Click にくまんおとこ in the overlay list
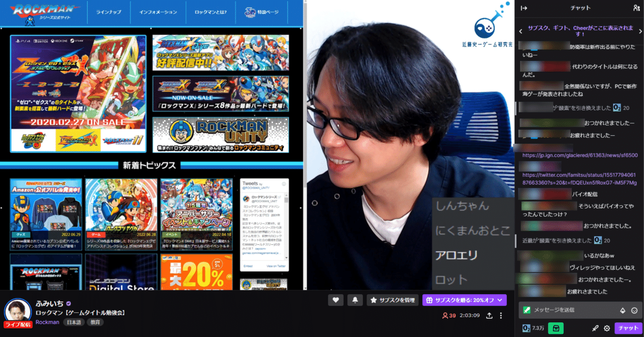 (473, 231)
